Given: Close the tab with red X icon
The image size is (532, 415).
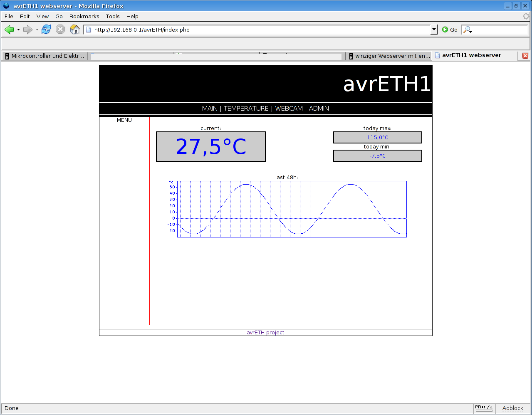Looking at the screenshot, I should (525, 56).
